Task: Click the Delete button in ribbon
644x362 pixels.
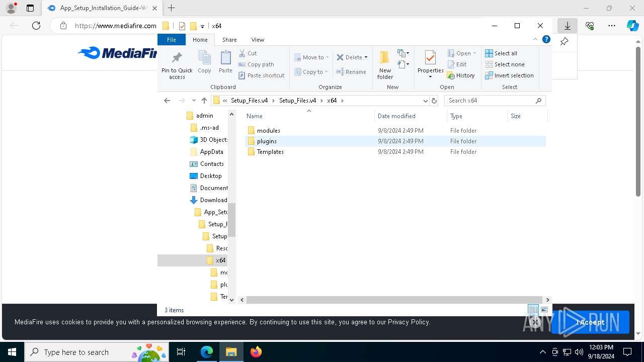Action: [x=349, y=57]
